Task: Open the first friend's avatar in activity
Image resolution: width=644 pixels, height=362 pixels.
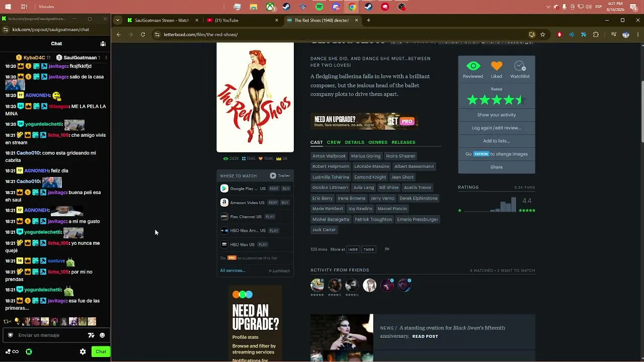Action: 317,286
